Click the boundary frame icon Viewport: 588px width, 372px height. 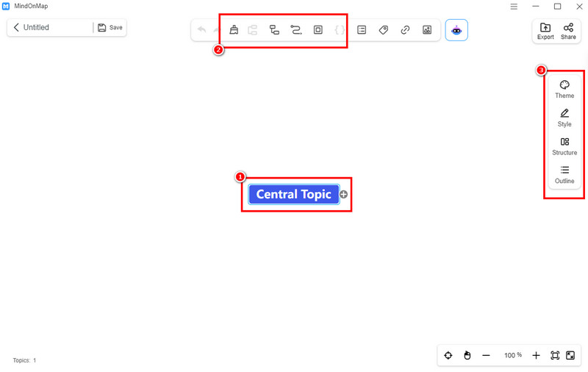318,29
